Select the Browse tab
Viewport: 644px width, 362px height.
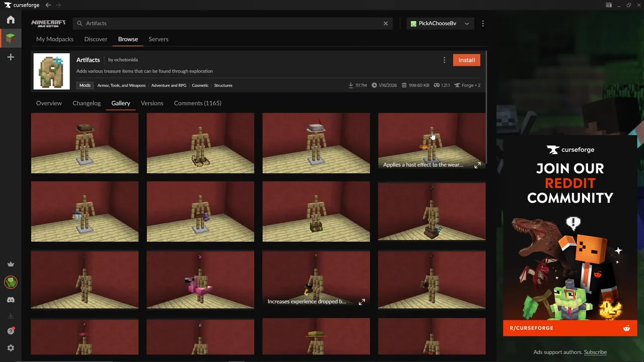128,39
